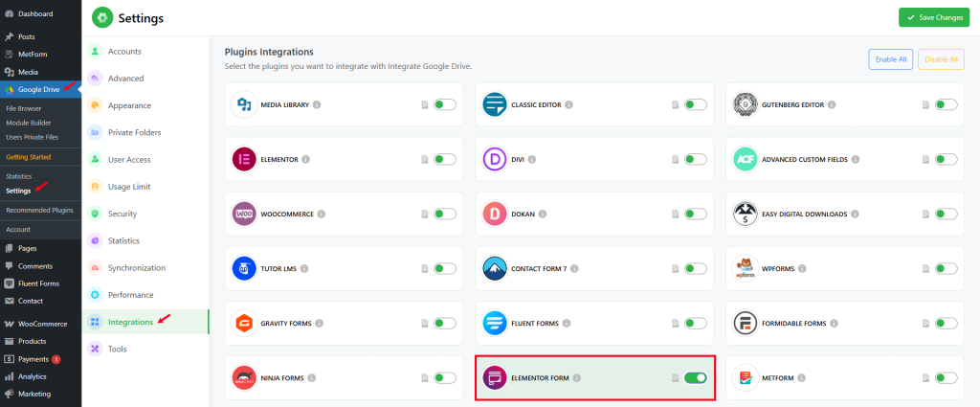This screenshot has width=980, height=407.
Task: Click the WPForms mascot icon
Action: click(745, 269)
